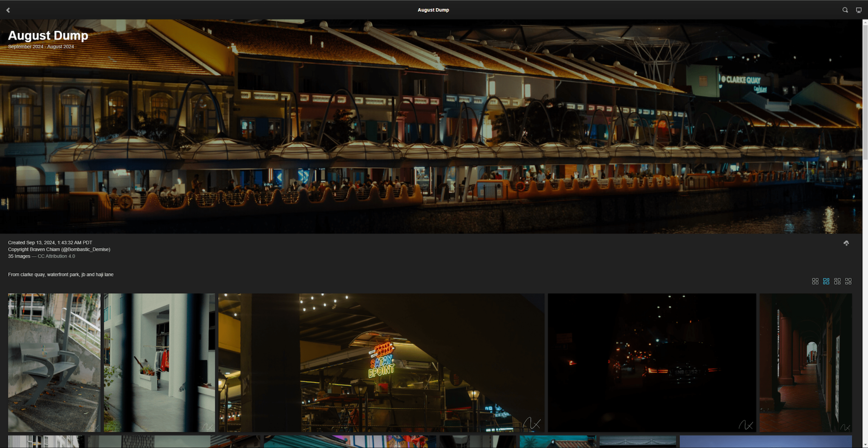Screen dimensions: 868x448
Task: Open the photo with red clothes hanging
Action: [x=159, y=363]
